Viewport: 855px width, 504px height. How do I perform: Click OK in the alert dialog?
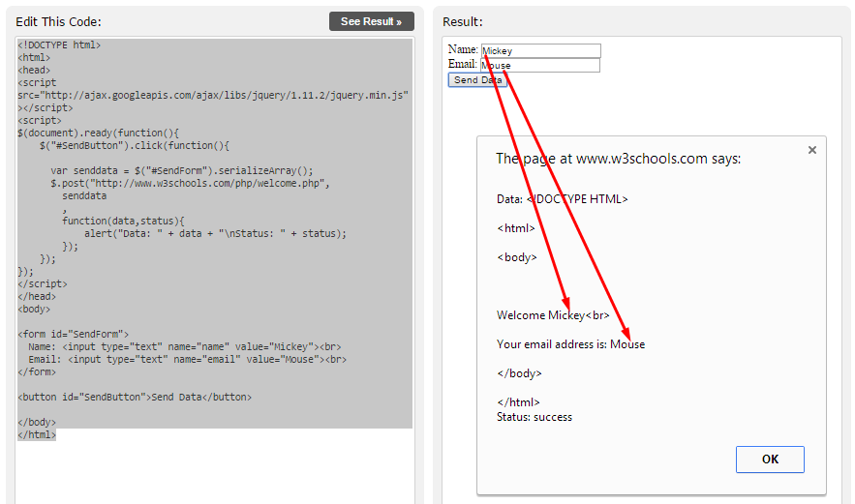pos(770,460)
